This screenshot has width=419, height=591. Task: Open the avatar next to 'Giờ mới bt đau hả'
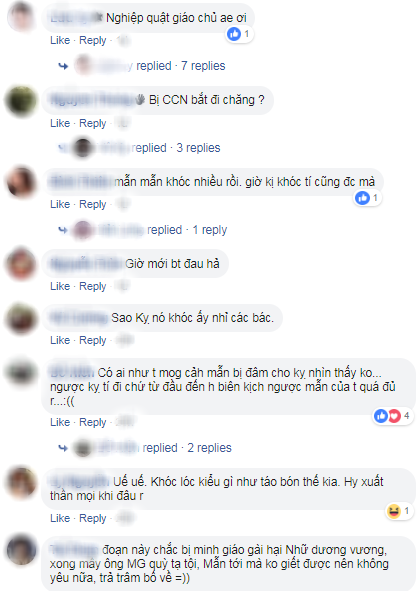[21, 264]
